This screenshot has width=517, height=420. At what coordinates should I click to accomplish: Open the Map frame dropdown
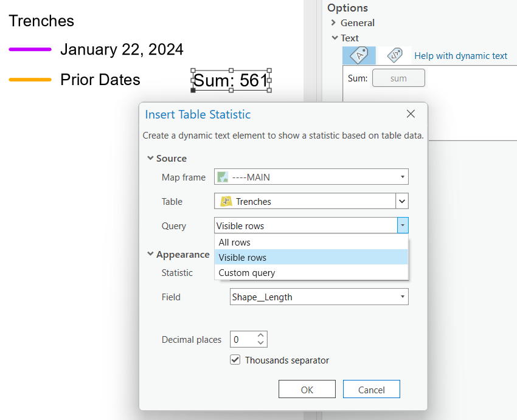[x=402, y=176]
